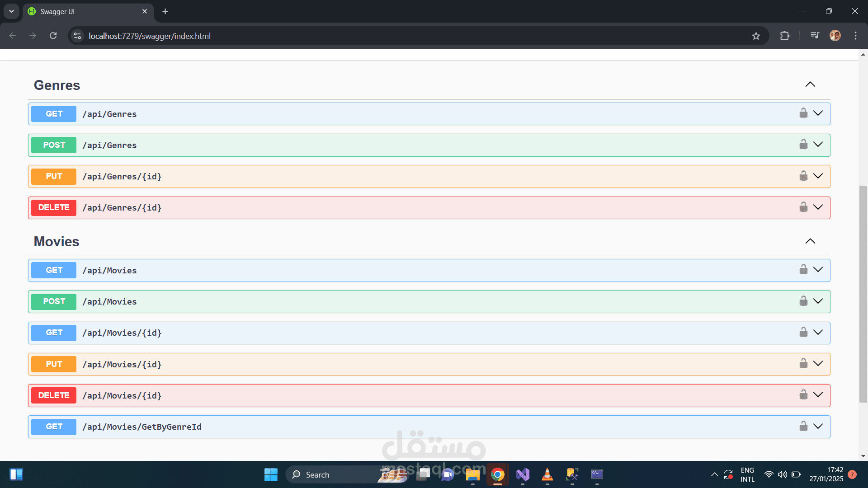Click the lock icon on DELETE /api/Movies/{id}
The image size is (868, 488).
tap(803, 394)
